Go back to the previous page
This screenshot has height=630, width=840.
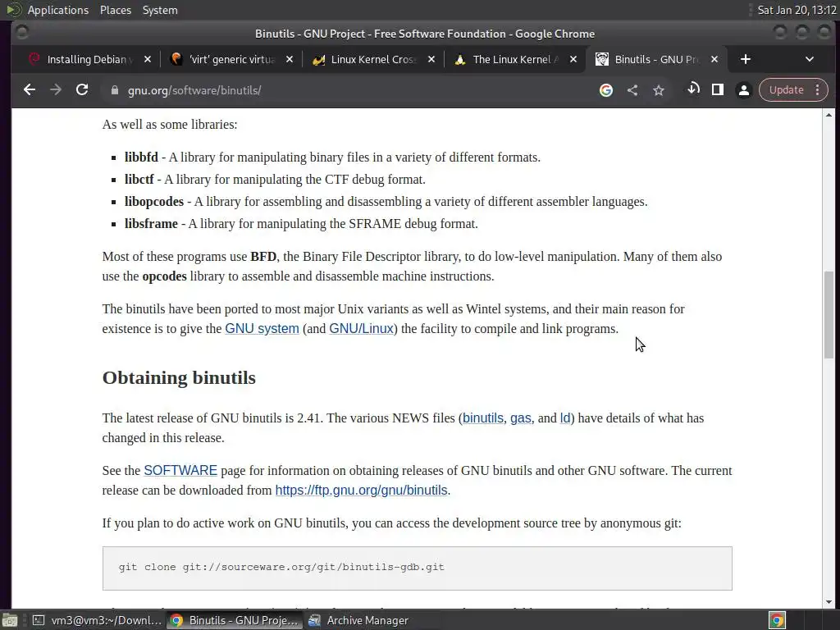[30, 90]
